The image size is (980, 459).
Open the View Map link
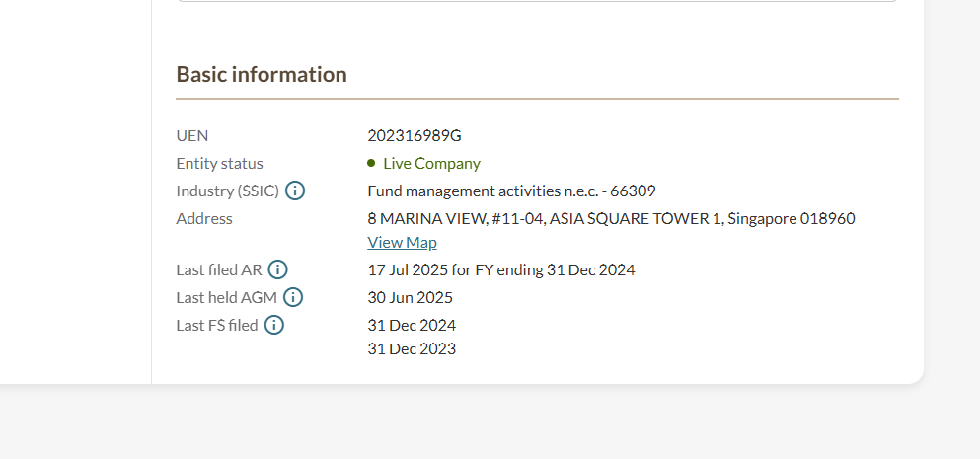tap(402, 242)
